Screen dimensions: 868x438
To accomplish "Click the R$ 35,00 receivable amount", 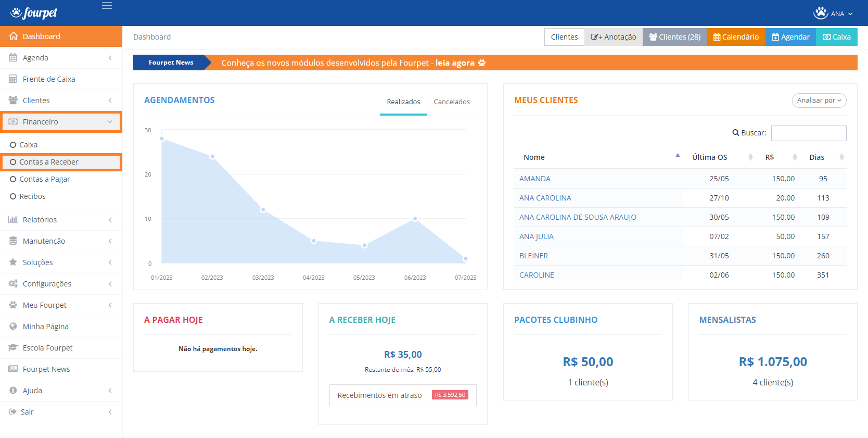I will click(x=403, y=355).
